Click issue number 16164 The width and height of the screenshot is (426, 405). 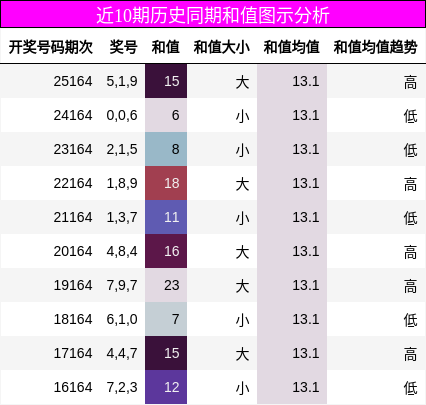point(73,387)
